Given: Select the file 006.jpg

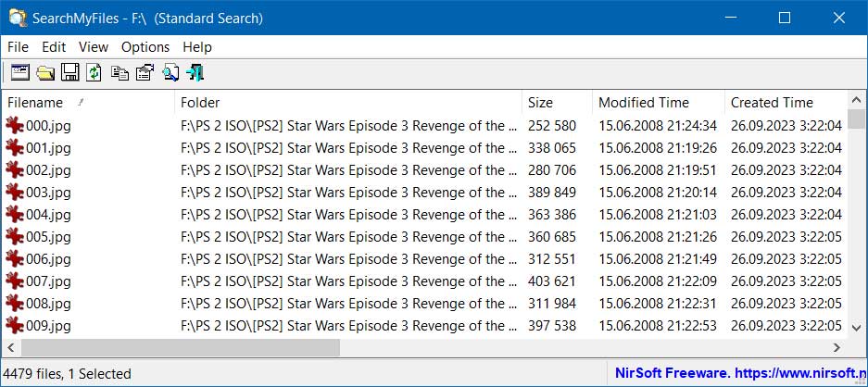Looking at the screenshot, I should coord(49,259).
